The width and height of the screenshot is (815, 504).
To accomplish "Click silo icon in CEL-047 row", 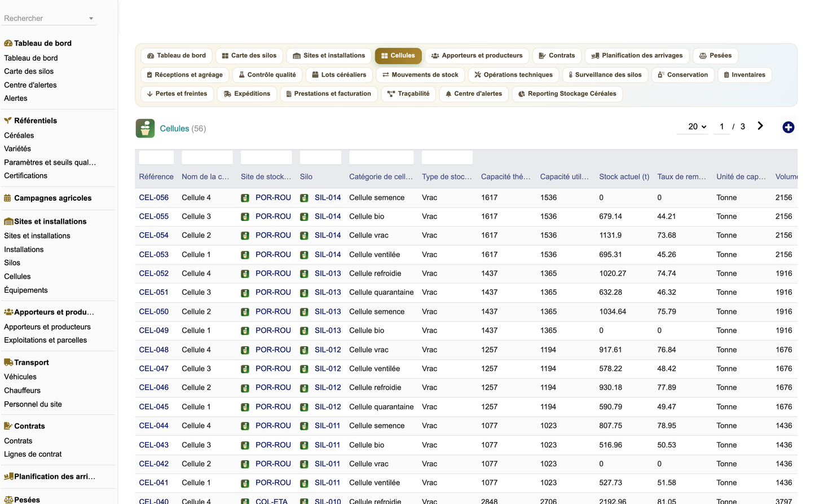I will [304, 369].
